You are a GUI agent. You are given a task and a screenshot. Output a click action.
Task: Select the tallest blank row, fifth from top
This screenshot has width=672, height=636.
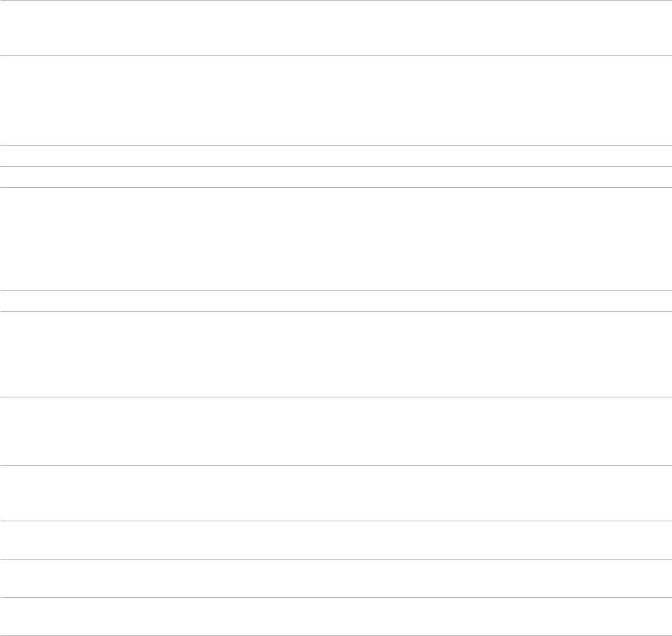336,239
